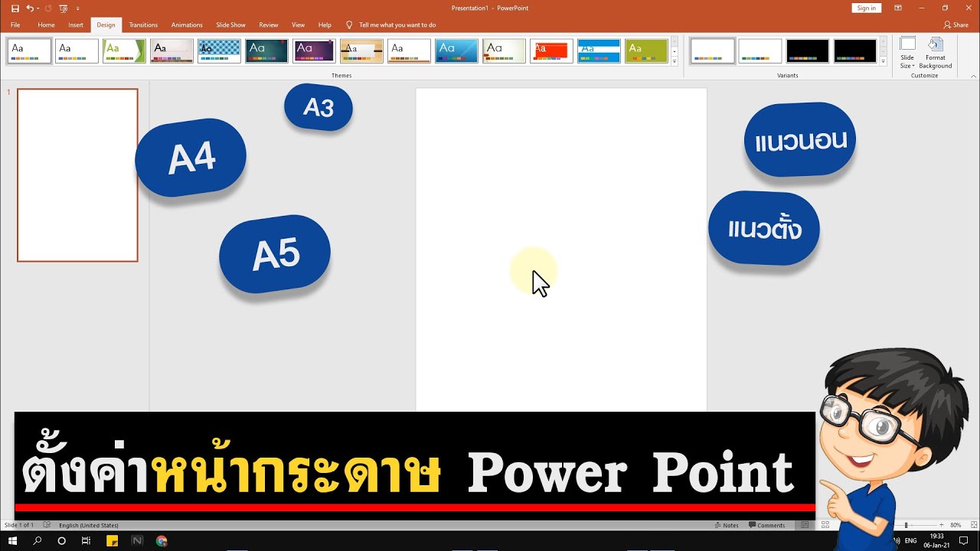Click the lightbulb icon beside Tell me
Screen dimensions: 980x551
point(350,24)
